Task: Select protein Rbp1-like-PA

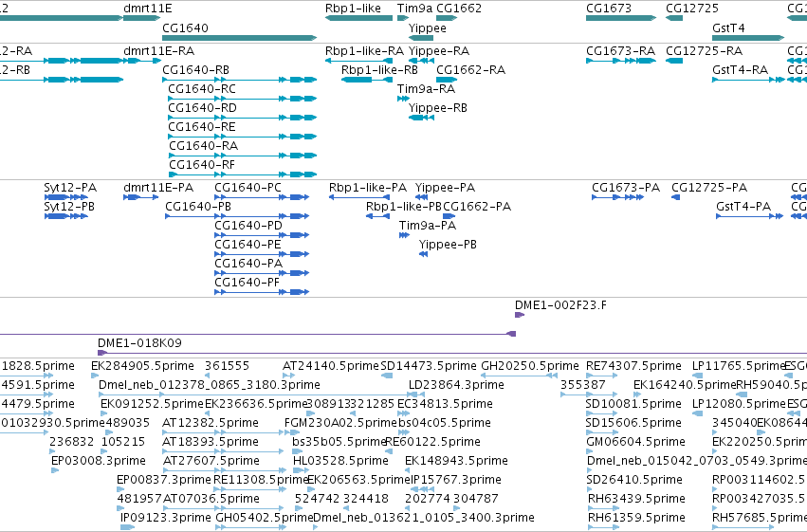Action: pyautogui.click(x=359, y=197)
